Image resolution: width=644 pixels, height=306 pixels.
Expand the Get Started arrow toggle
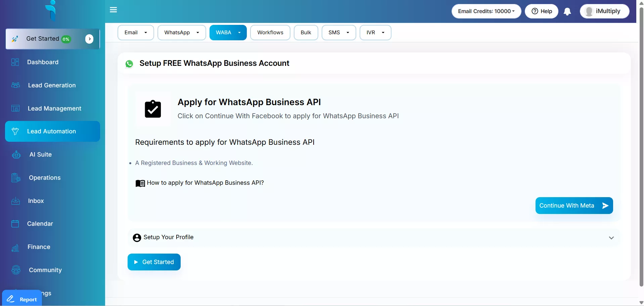(89, 39)
